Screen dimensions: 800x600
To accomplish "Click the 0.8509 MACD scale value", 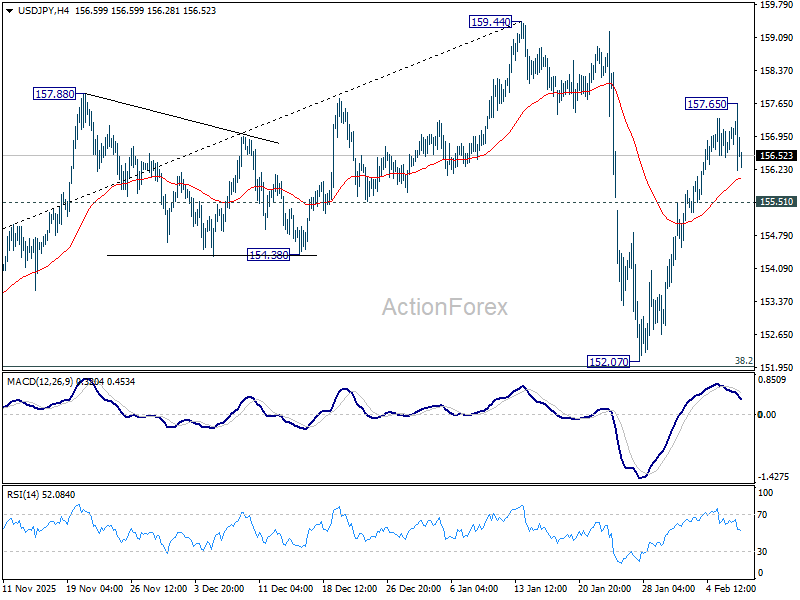I will tap(770, 381).
